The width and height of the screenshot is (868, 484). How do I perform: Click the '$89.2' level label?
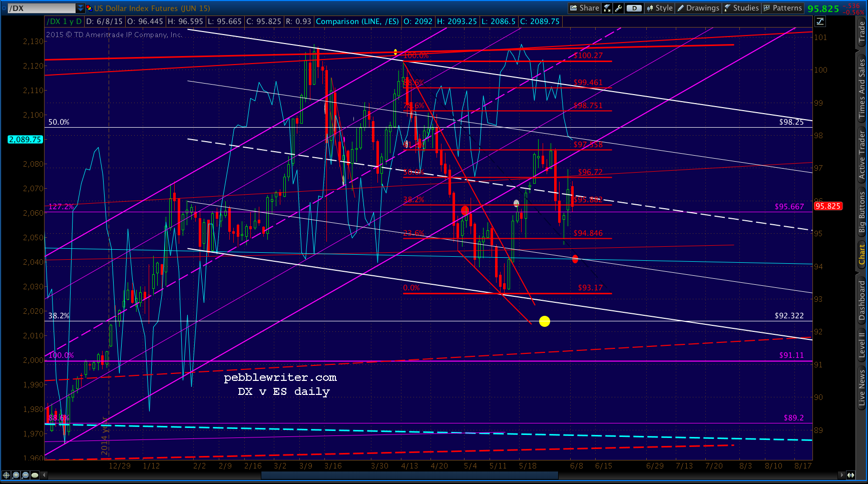(x=794, y=417)
